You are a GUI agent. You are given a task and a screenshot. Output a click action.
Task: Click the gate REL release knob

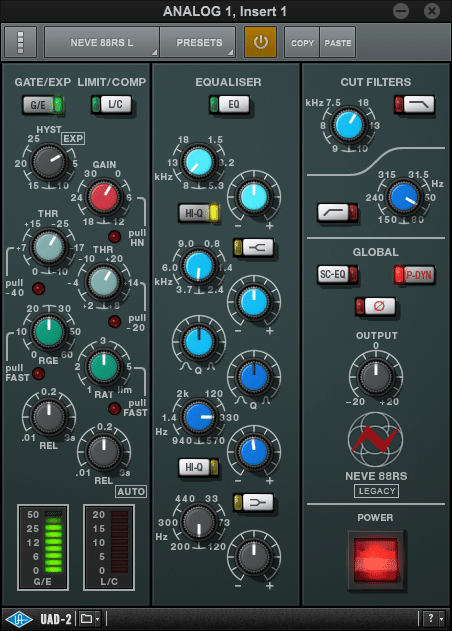[49, 417]
